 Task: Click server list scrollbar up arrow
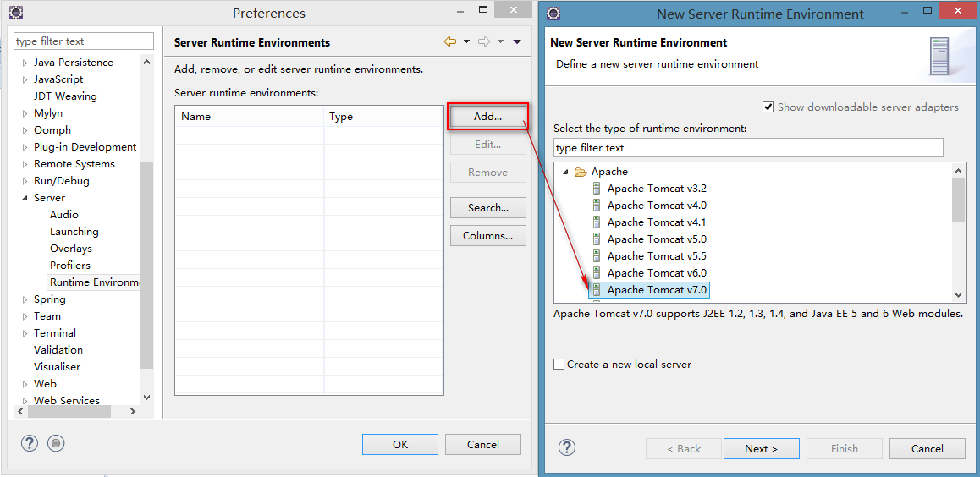[958, 170]
